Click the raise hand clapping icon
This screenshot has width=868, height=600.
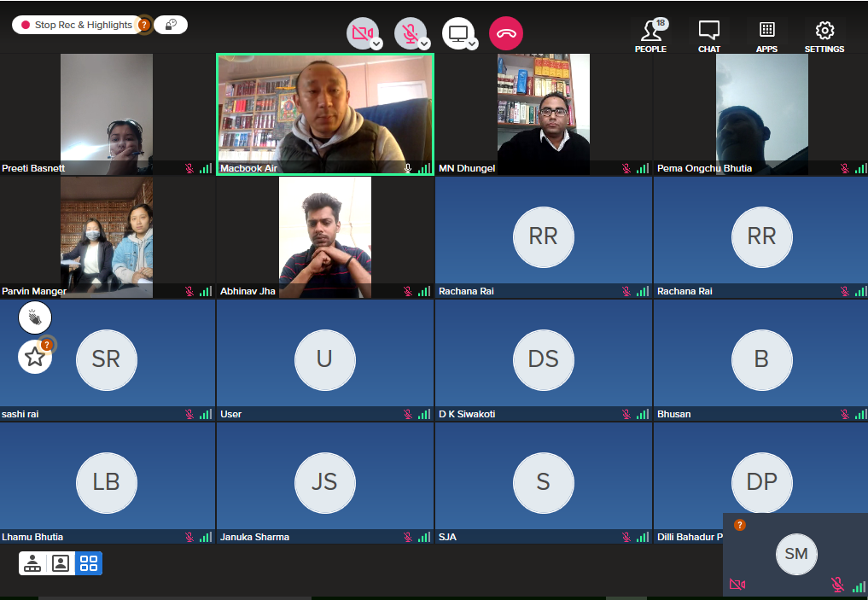(x=35, y=317)
